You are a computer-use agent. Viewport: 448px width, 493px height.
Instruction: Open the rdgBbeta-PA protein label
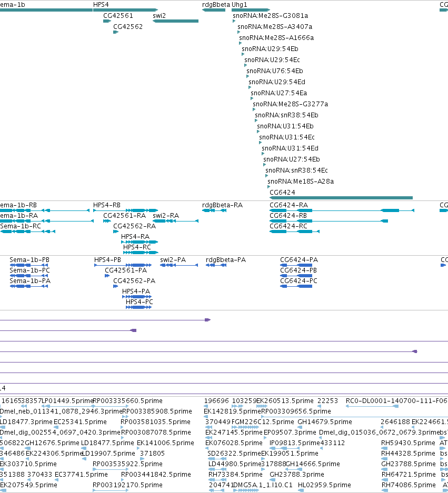(x=225, y=260)
